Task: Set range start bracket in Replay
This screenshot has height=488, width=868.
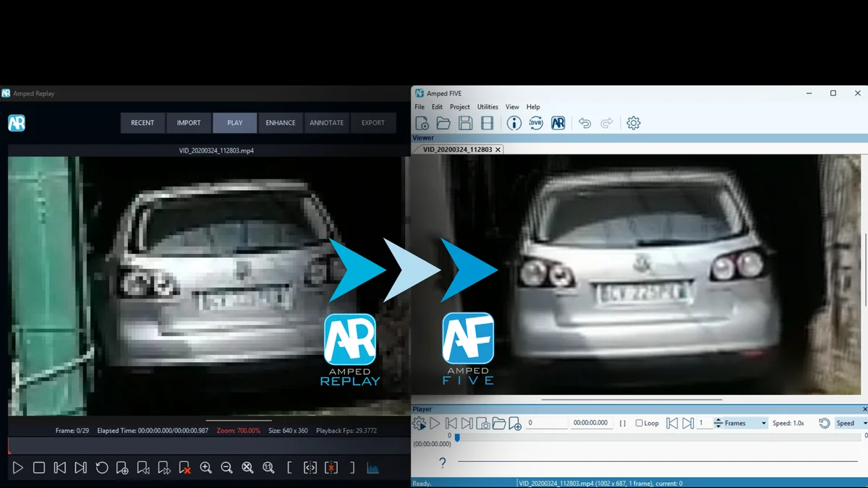Action: [x=289, y=468]
